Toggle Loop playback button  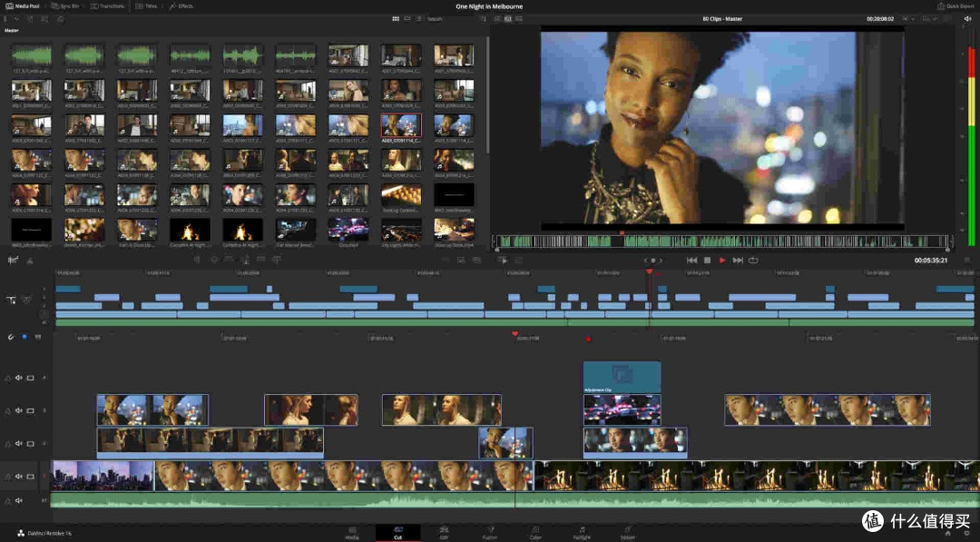pos(753,260)
